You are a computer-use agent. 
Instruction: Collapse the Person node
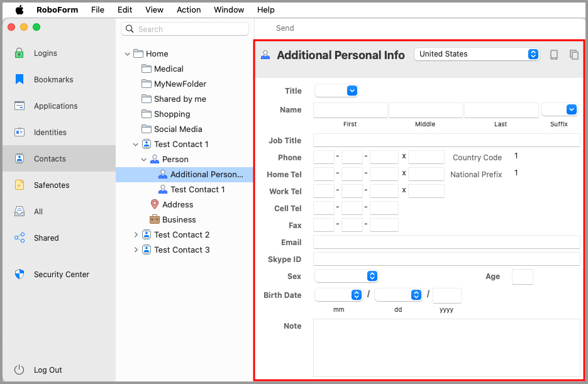[x=143, y=160]
